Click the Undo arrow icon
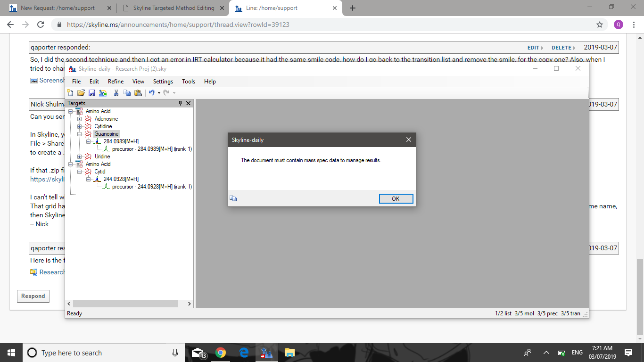The image size is (644, 362). pos(151,93)
